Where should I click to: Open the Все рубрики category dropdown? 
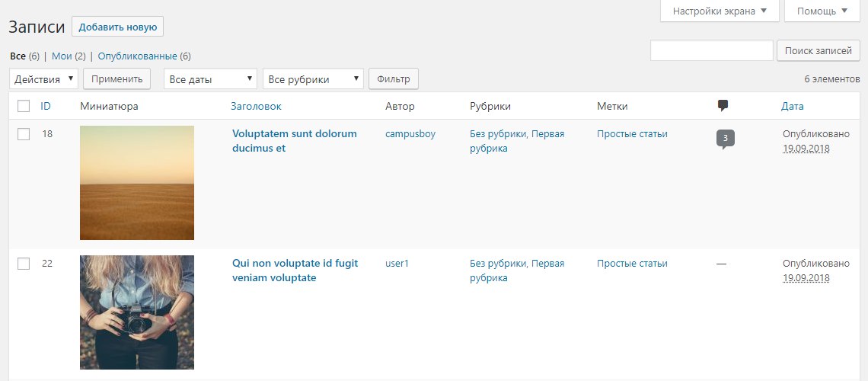(x=313, y=78)
